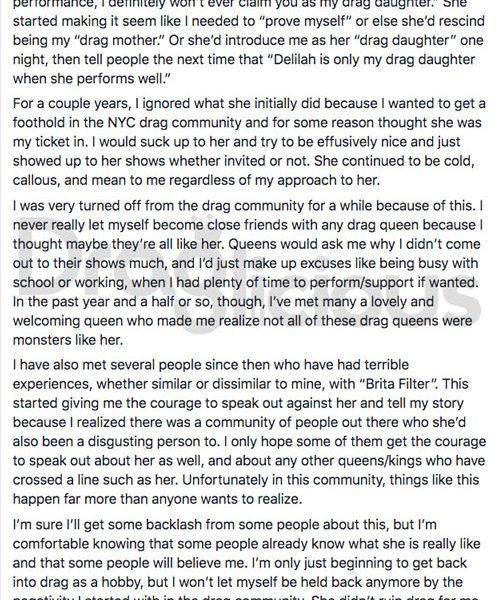Click the paragraph starting "For a couple years"
The image size is (499, 600).
[x=249, y=142]
